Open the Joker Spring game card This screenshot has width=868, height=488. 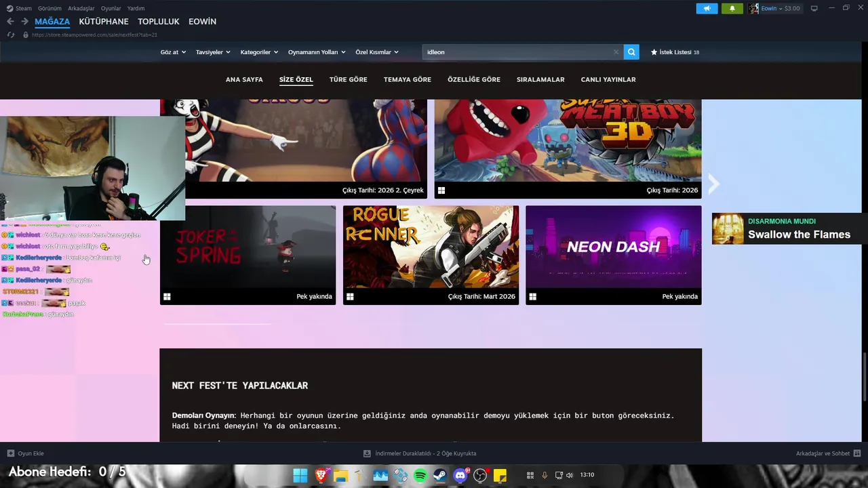tap(248, 255)
